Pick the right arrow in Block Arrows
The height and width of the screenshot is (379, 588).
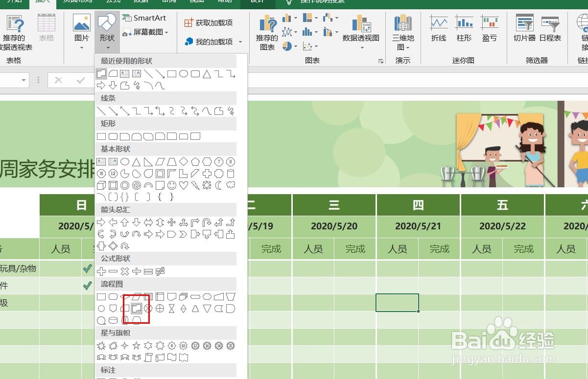(101, 223)
